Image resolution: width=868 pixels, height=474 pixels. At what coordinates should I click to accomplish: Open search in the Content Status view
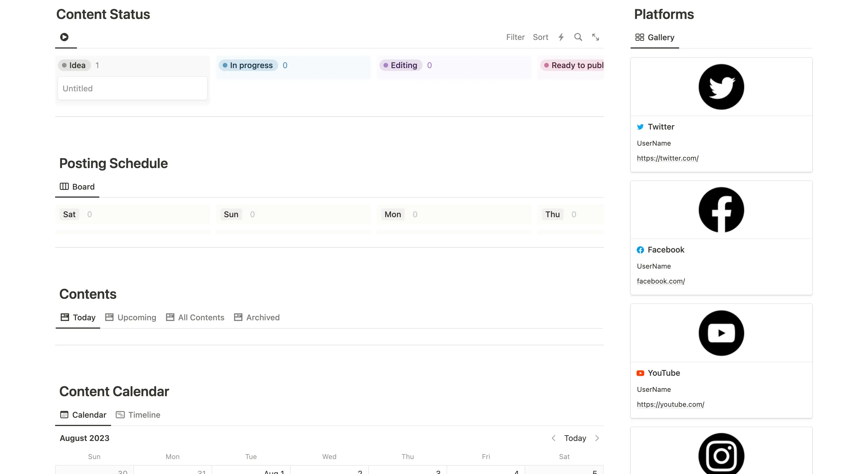[x=578, y=37]
